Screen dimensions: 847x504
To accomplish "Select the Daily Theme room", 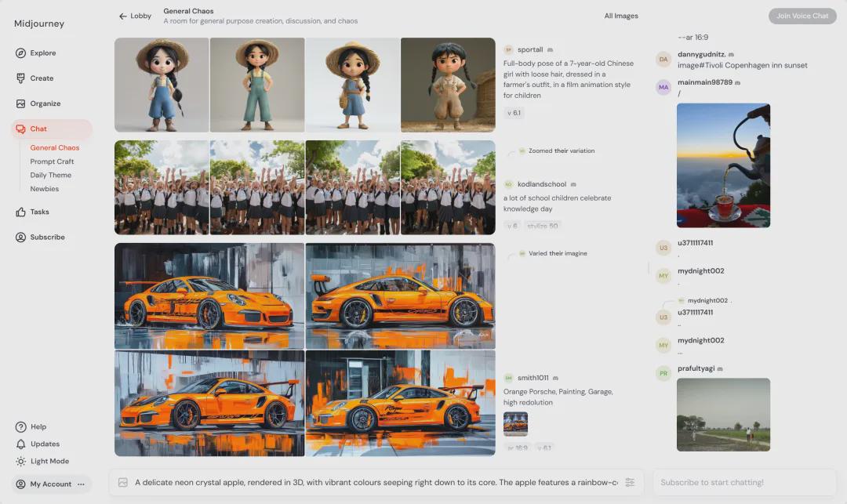I will click(50, 176).
